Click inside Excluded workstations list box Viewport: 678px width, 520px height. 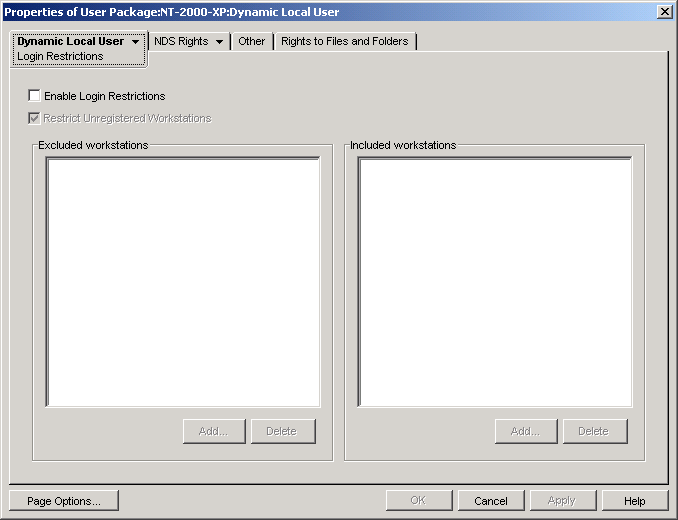(183, 282)
